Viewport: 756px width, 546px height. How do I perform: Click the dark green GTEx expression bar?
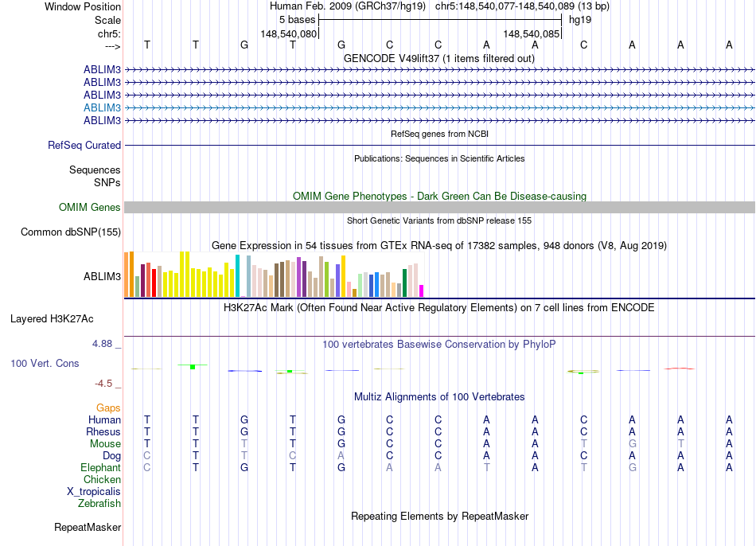pos(404,283)
